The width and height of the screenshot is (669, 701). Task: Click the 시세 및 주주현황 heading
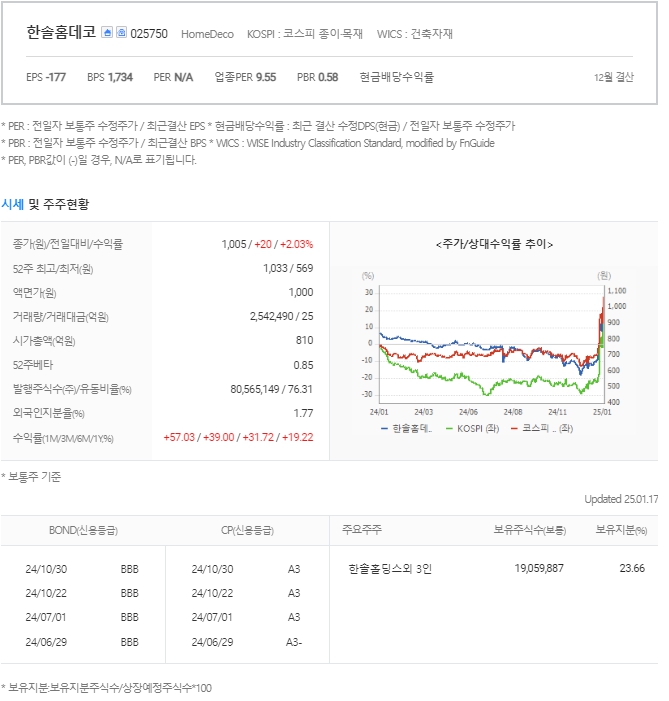(x=45, y=204)
